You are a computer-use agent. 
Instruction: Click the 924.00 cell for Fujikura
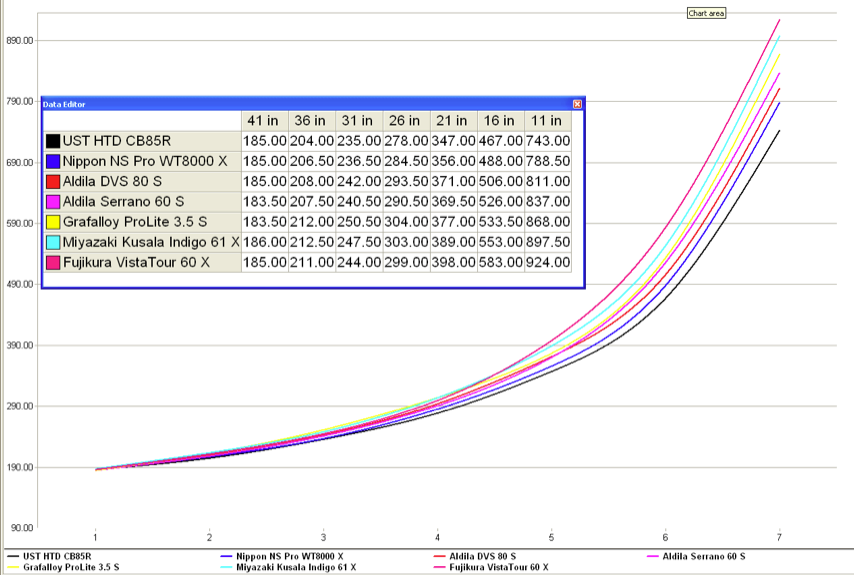click(x=548, y=262)
